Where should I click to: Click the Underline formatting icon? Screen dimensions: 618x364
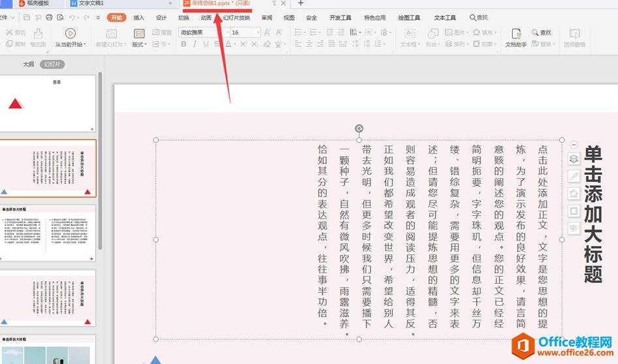pos(206,44)
